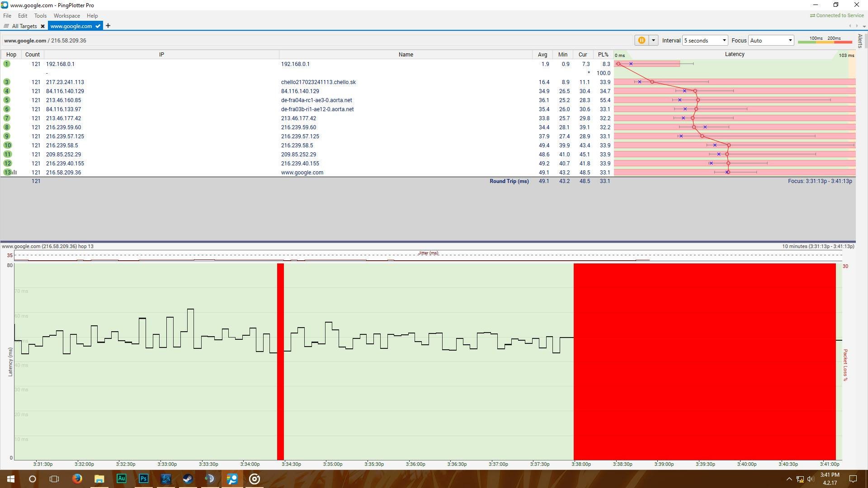The image size is (868, 488).
Task: Click the Connected to Service status link
Action: click(836, 15)
